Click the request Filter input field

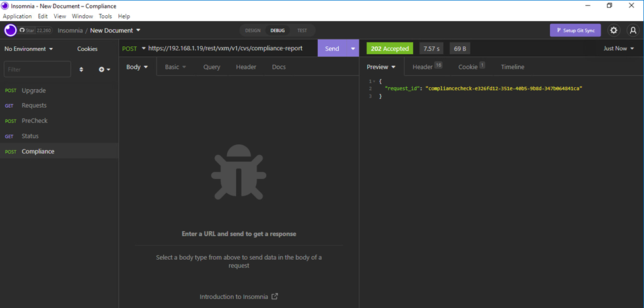37,69
